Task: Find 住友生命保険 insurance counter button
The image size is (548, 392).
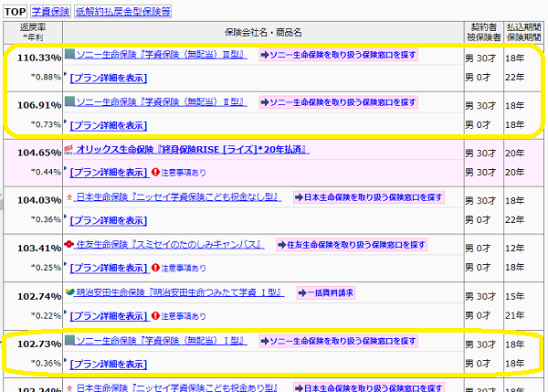Action: 352,245
